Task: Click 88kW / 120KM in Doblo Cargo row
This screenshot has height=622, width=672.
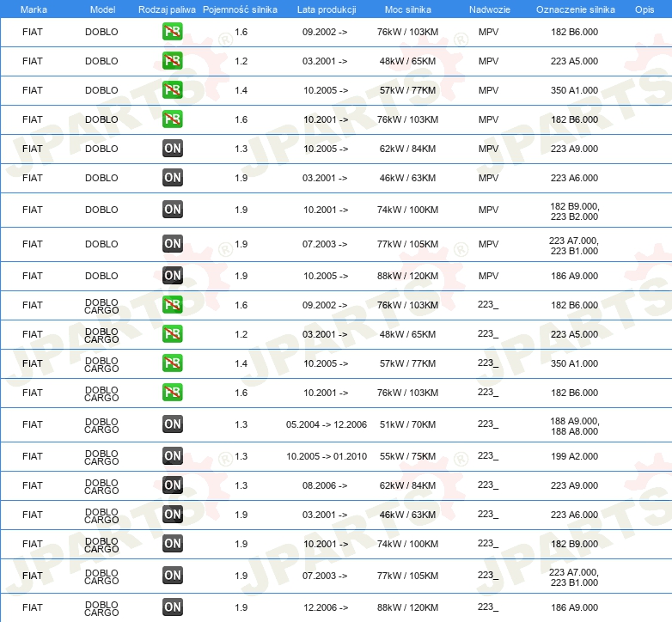Action: pos(407,607)
